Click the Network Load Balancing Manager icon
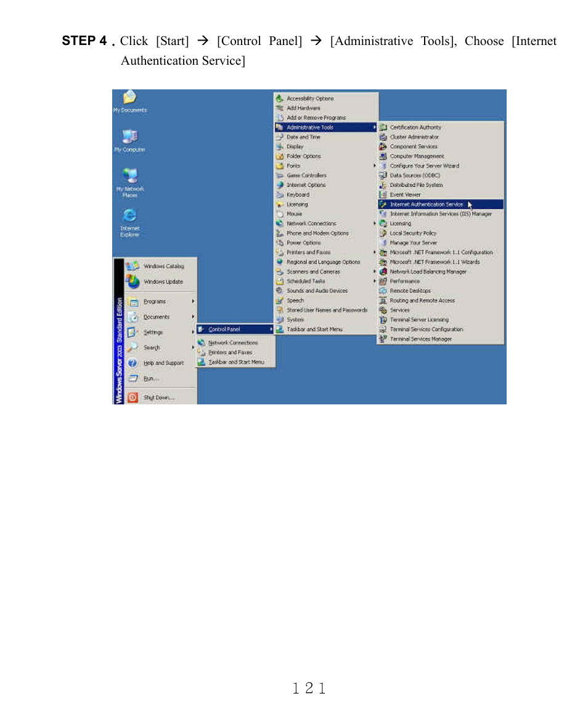This screenshot has height=712, width=588. point(383,271)
